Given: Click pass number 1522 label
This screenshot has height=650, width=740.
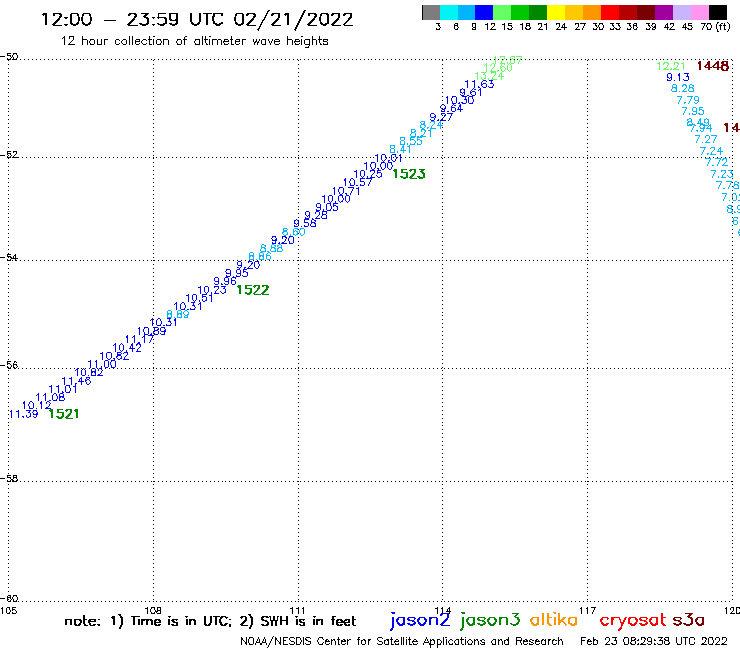Looking at the screenshot, I should [x=253, y=290].
